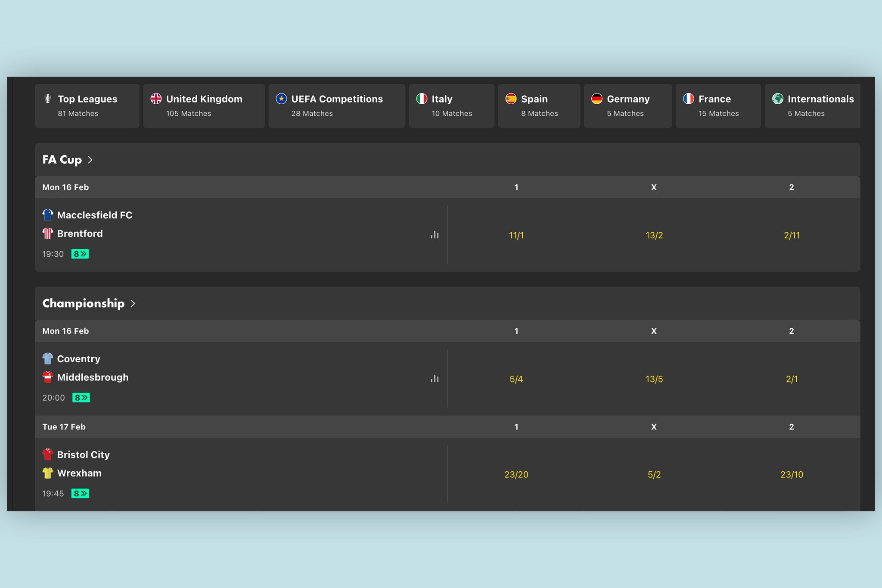Viewport: 882px width, 588px height.
Task: Open the UEFA Competitions tab
Action: [x=336, y=106]
